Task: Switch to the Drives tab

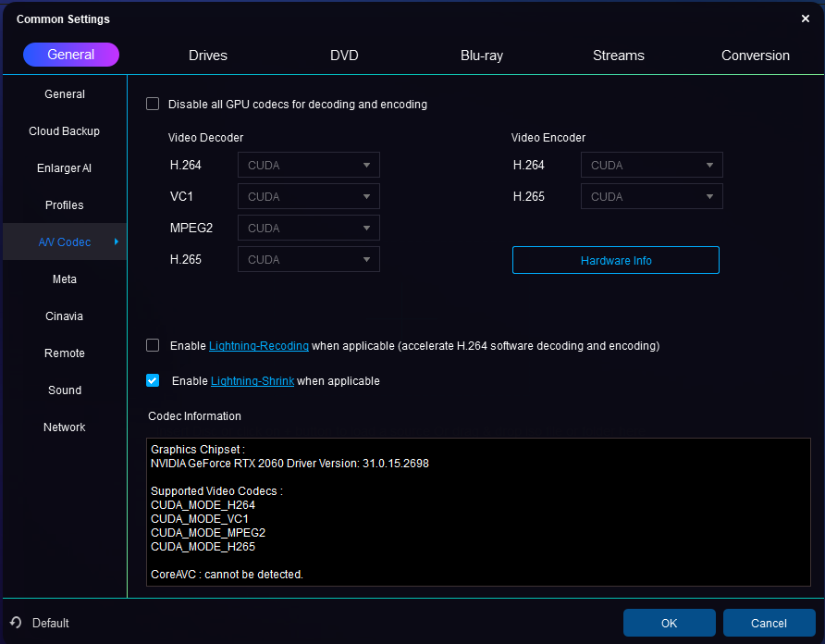Action: 208,56
